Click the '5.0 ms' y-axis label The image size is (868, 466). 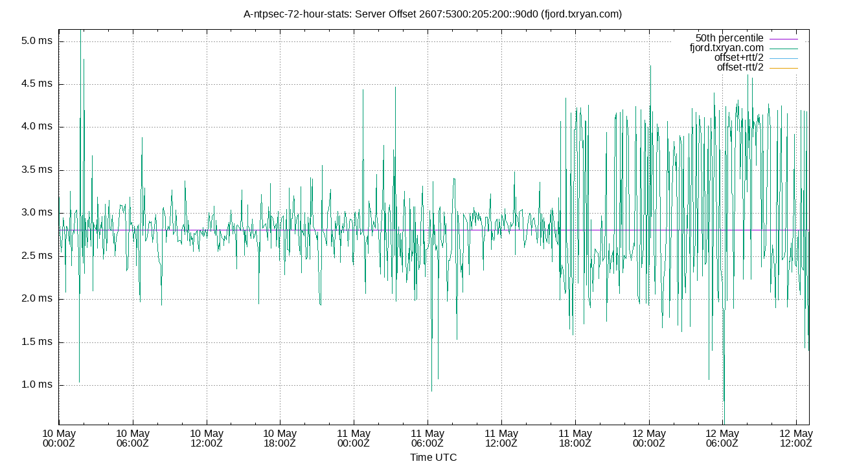click(36, 41)
